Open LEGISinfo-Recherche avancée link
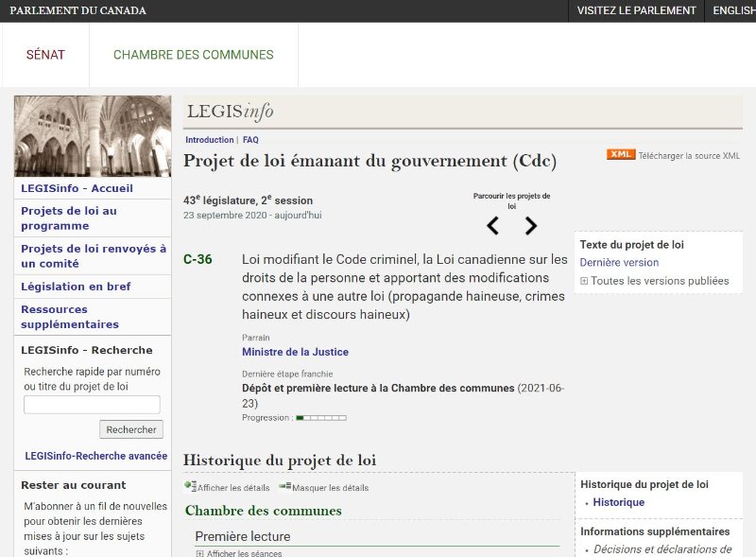Screen dimensions: 756x557 pos(96,456)
